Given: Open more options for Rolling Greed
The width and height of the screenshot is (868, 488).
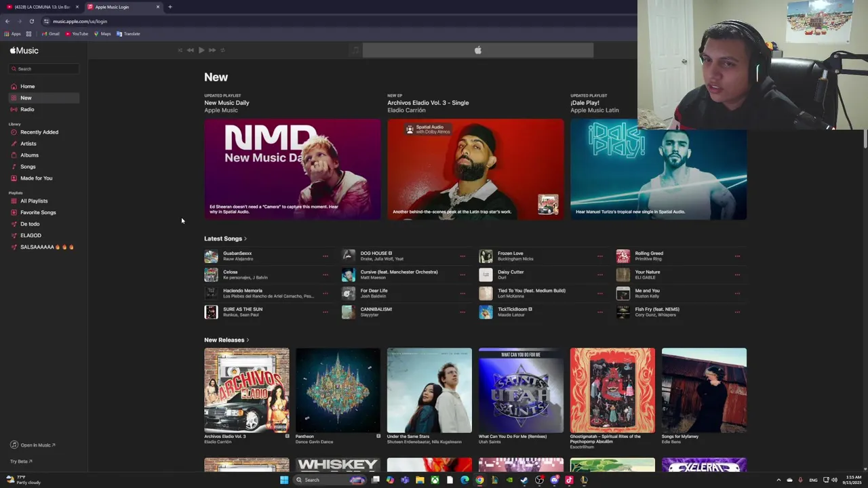Looking at the screenshot, I should point(737,256).
